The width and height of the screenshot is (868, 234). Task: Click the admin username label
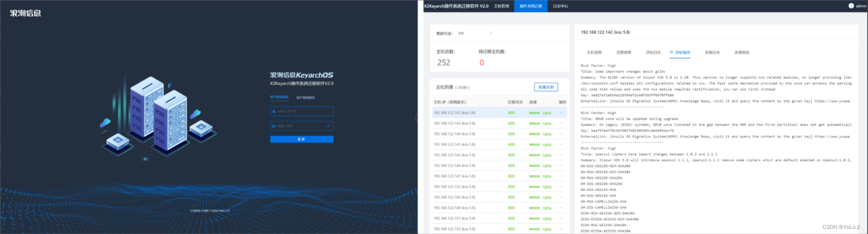[861, 6]
